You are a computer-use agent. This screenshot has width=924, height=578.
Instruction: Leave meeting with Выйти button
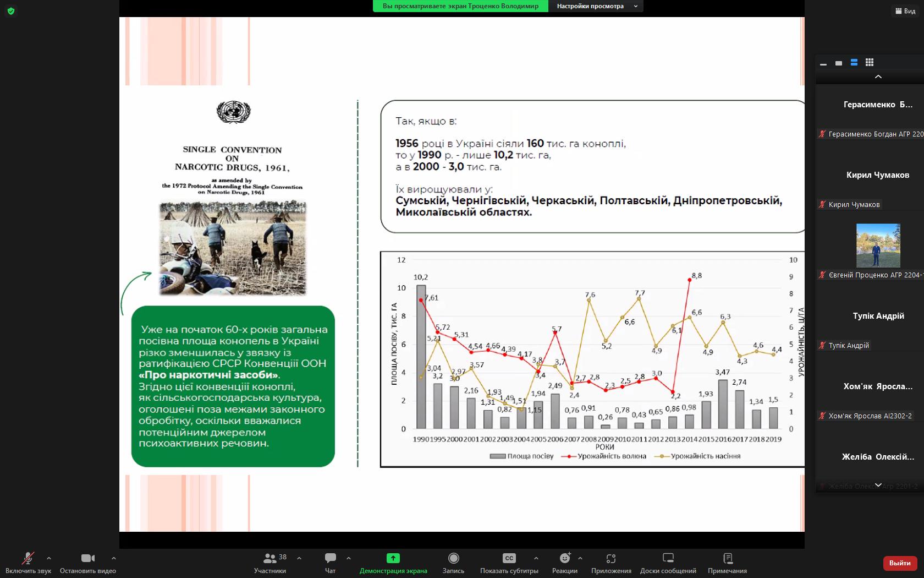900,563
